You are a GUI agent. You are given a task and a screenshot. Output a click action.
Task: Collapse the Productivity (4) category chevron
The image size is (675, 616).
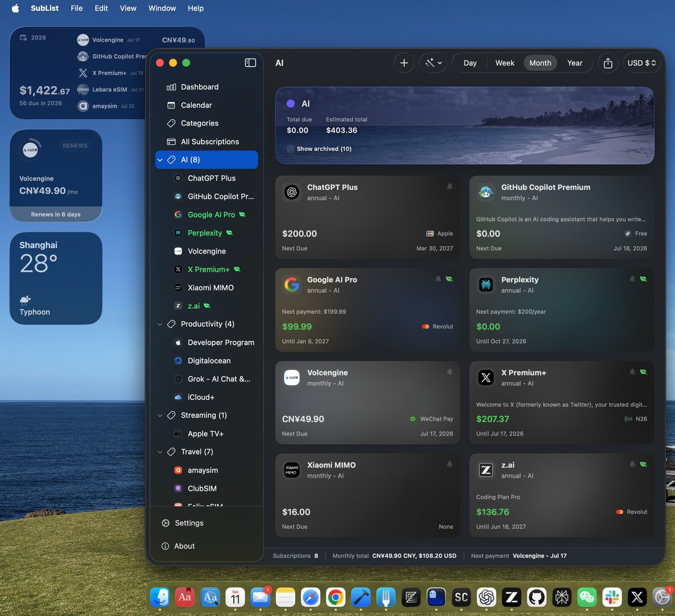click(160, 324)
